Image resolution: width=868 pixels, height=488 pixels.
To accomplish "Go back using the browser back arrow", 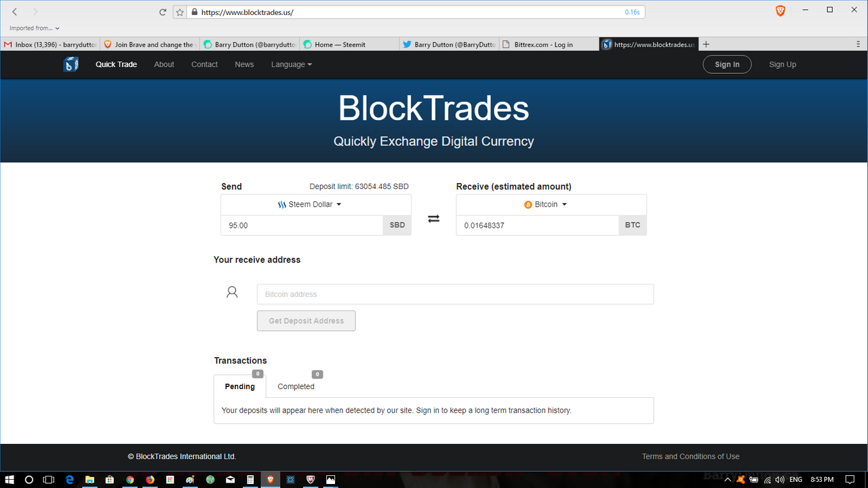I will coord(15,12).
